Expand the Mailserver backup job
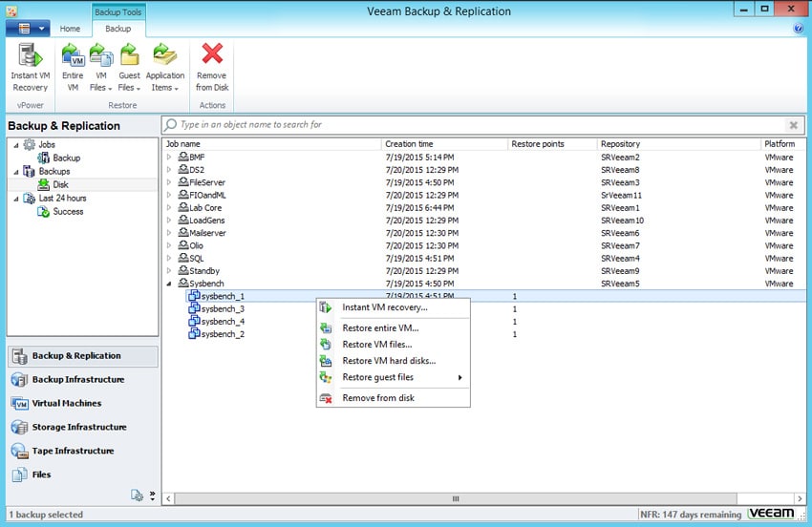 (x=169, y=232)
